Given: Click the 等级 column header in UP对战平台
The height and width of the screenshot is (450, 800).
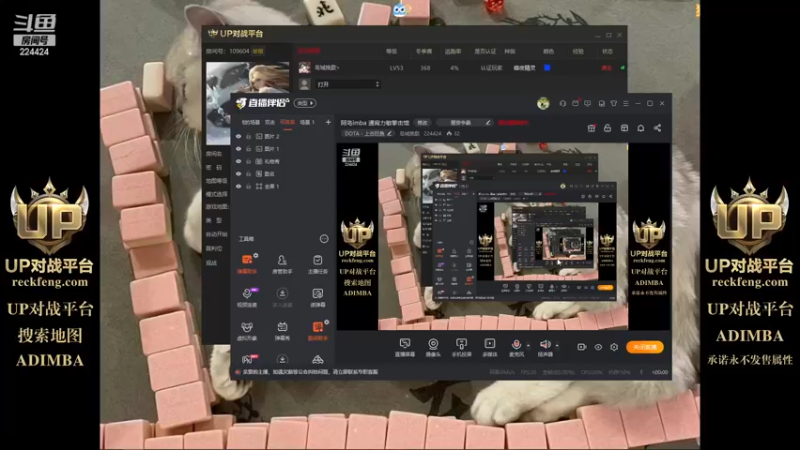Looking at the screenshot, I should tap(391, 52).
